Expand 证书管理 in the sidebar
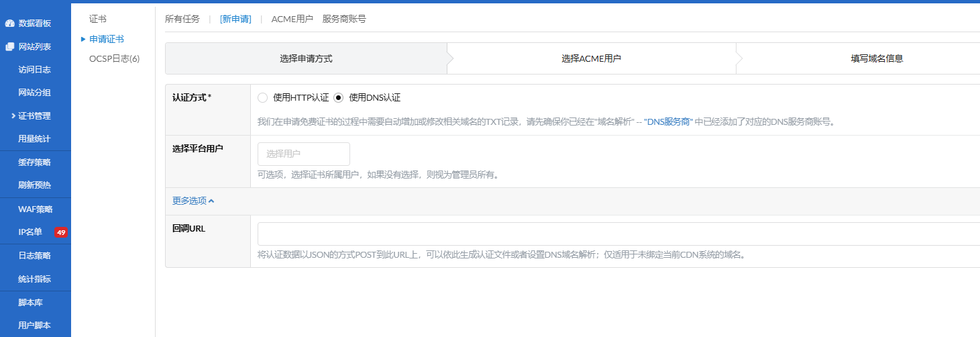 coord(34,116)
